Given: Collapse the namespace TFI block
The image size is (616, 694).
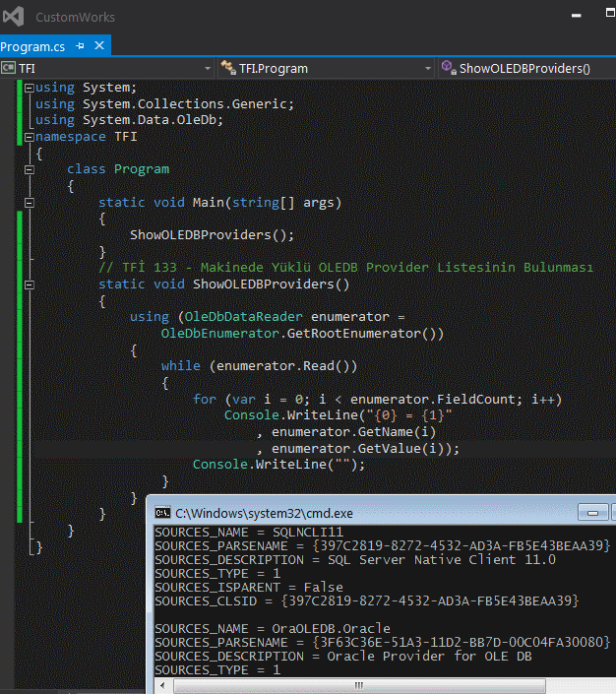Looking at the screenshot, I should pyautogui.click(x=30, y=137).
